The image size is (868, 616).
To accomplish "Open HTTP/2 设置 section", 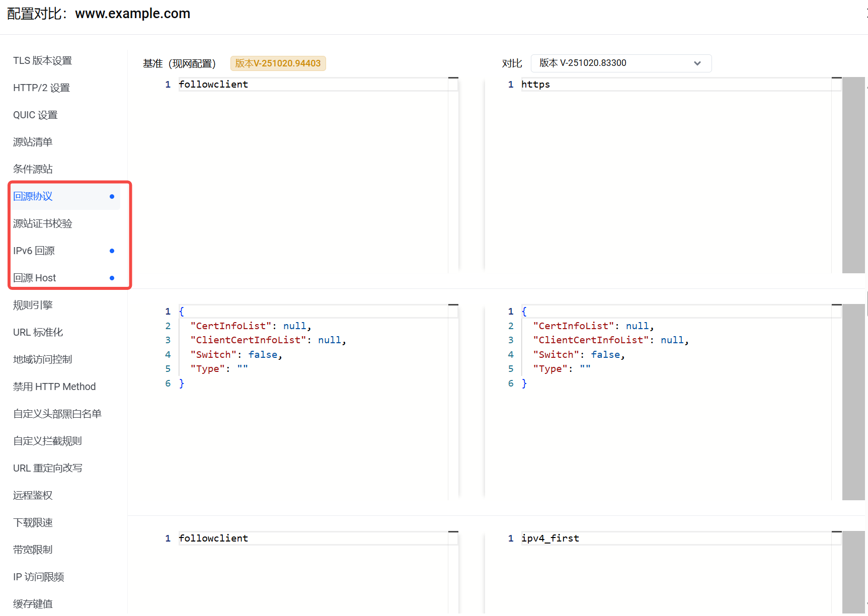I will 41,88.
